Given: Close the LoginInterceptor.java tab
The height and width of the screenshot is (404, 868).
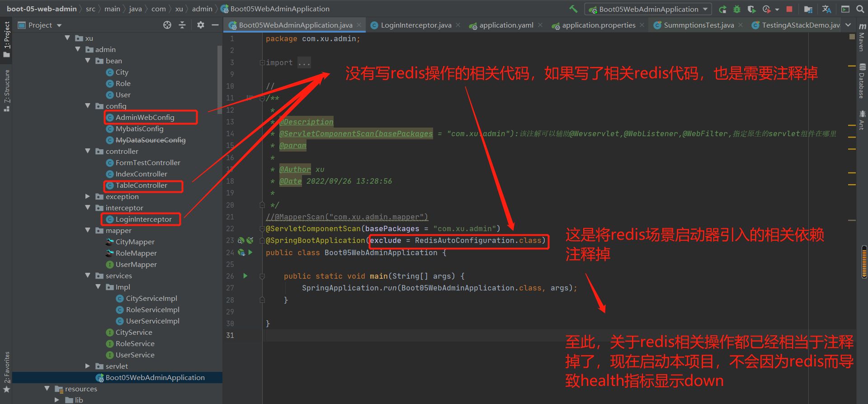Looking at the screenshot, I should coord(458,25).
